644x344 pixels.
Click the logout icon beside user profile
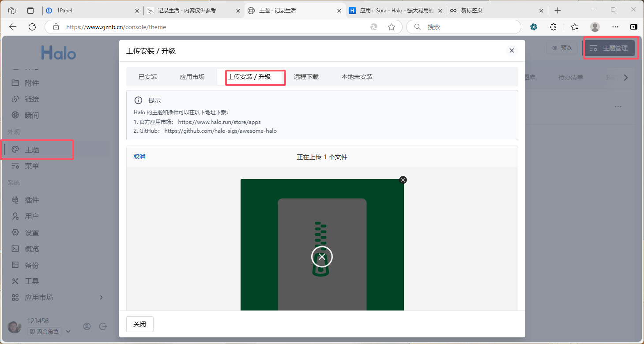pos(103,326)
